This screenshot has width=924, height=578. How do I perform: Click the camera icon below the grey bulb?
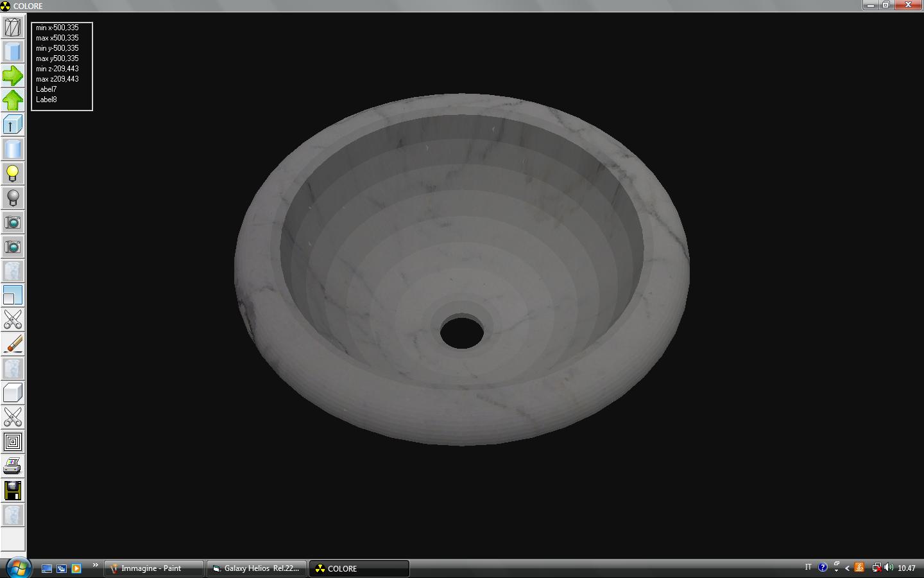(13, 222)
